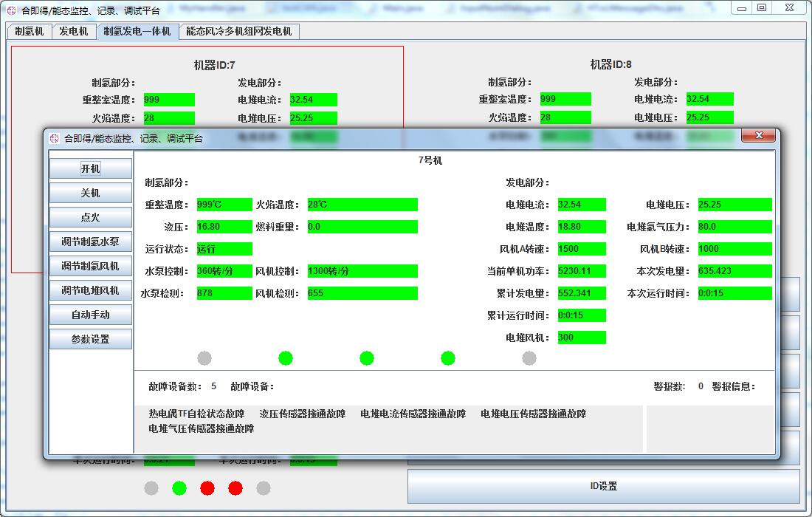Open 调节制氢水泵 pump adjustment
The width and height of the screenshot is (812, 517).
pos(90,242)
